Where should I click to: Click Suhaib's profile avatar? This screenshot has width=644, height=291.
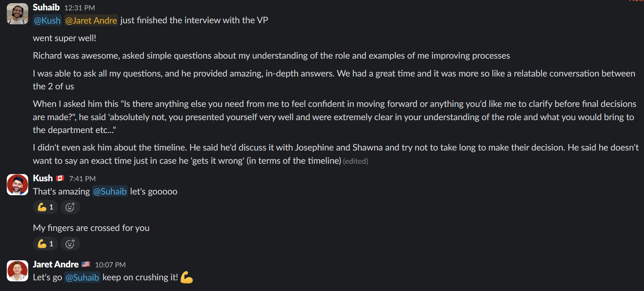(x=17, y=14)
